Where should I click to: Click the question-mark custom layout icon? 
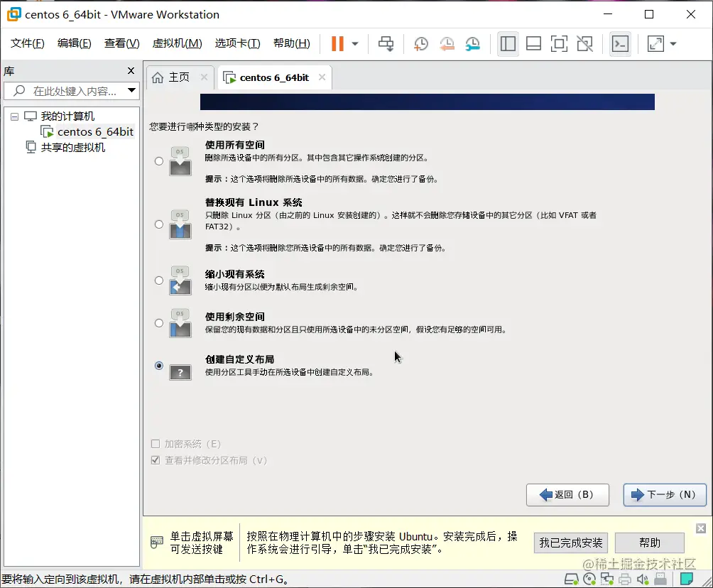tap(180, 373)
